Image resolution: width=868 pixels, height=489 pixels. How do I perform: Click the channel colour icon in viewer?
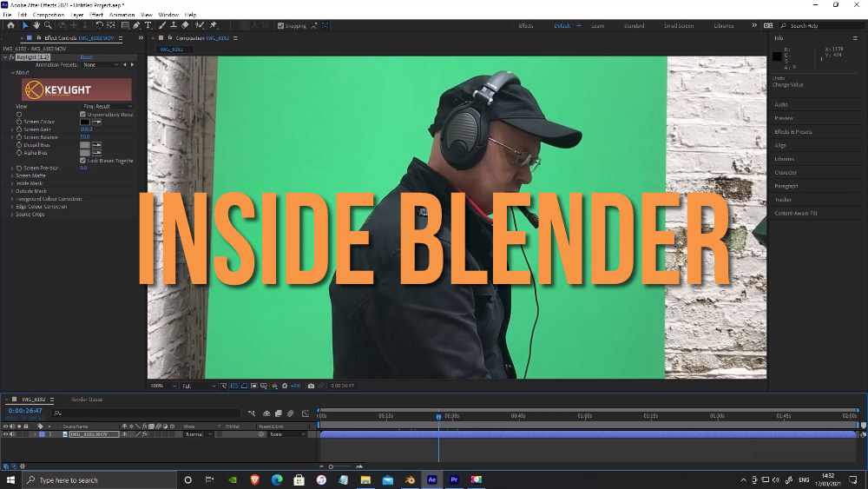pyautogui.click(x=274, y=386)
